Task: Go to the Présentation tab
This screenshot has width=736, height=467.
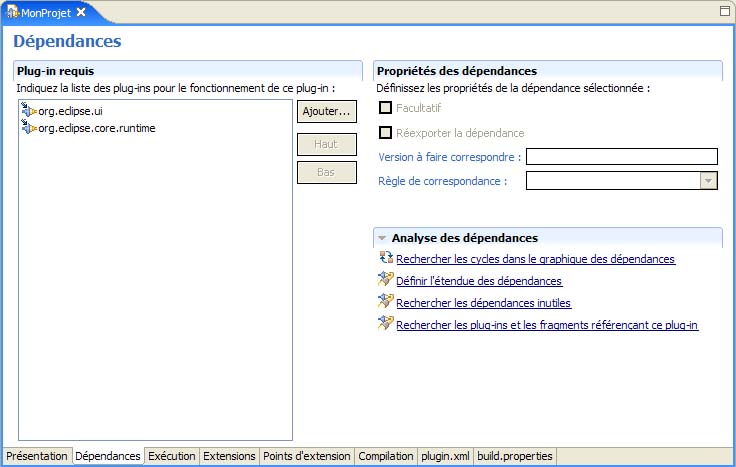Action: coord(36,456)
